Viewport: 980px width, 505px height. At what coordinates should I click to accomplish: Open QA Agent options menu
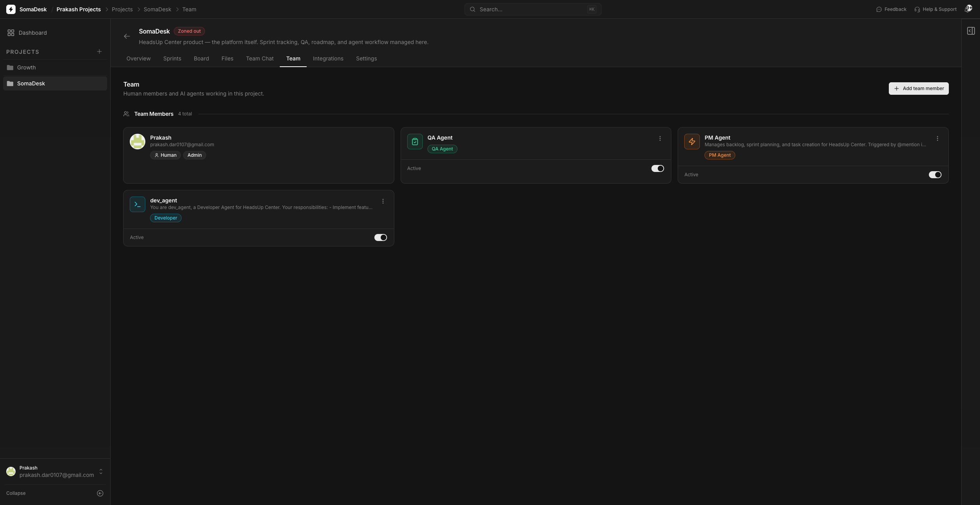click(x=660, y=138)
